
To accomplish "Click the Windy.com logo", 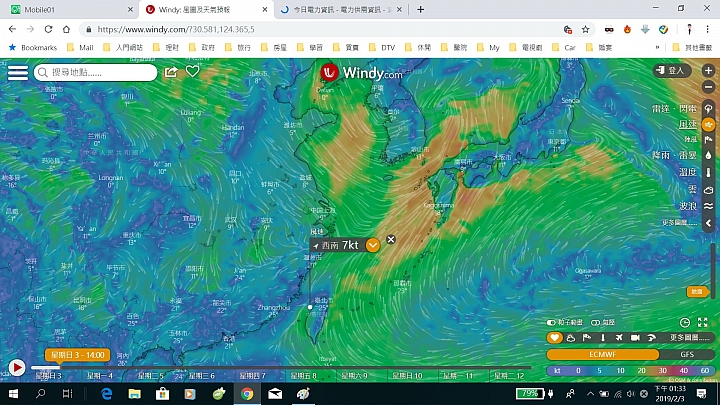I will pos(361,73).
